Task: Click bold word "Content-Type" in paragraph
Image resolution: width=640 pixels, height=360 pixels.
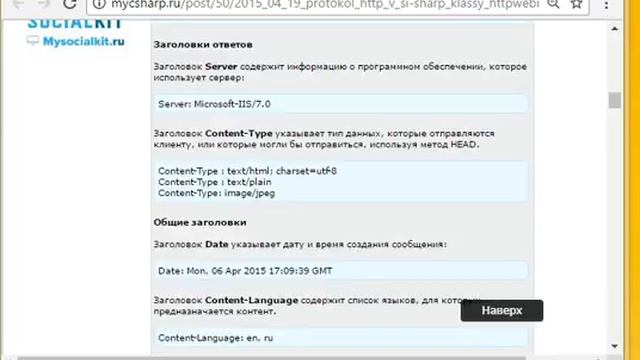Action: [238, 133]
